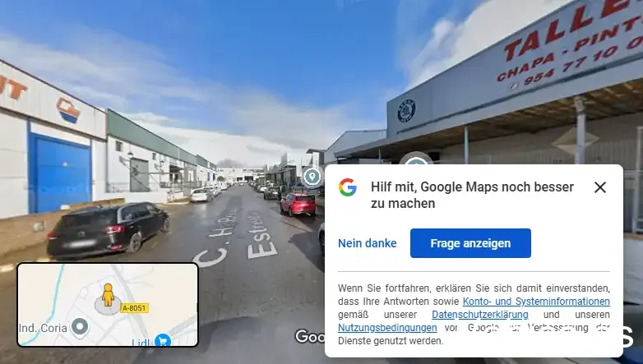Select the Lidl shopping cart marker

[x=163, y=340]
